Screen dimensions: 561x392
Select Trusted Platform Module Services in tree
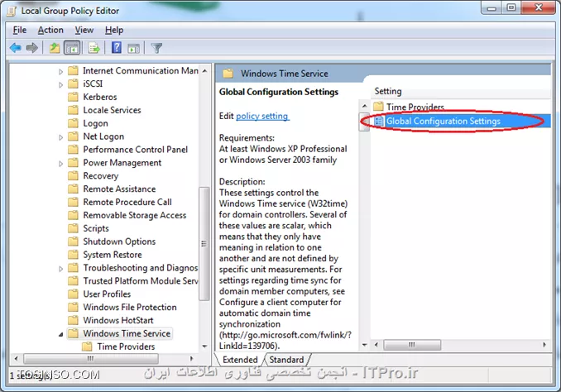[x=141, y=280]
